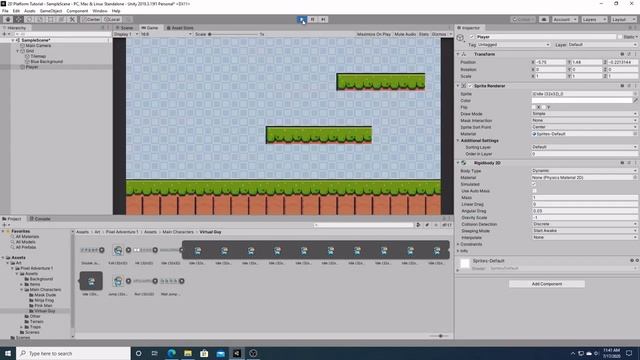Collapse the Grid object in Hierarchy
The height and width of the screenshot is (360, 640).
coord(18,51)
